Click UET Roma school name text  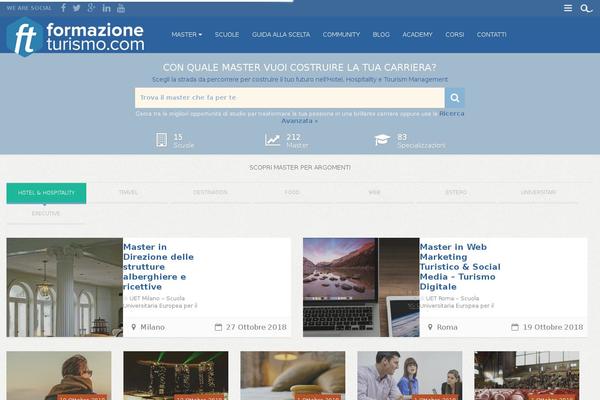457,302
